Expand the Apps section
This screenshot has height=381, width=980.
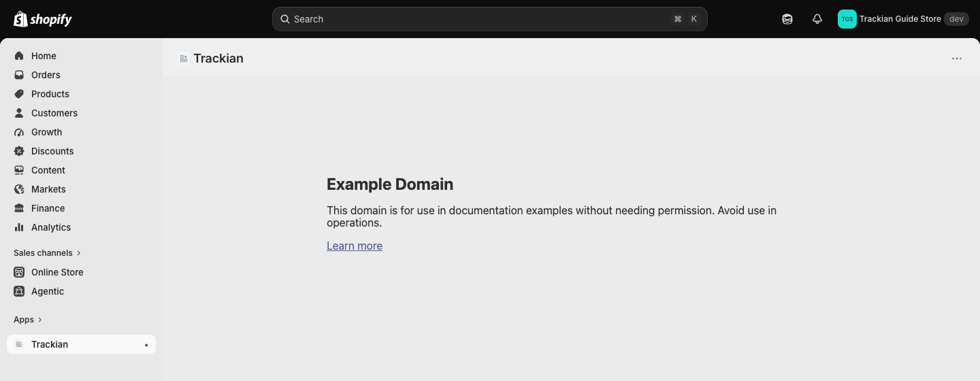pos(28,320)
